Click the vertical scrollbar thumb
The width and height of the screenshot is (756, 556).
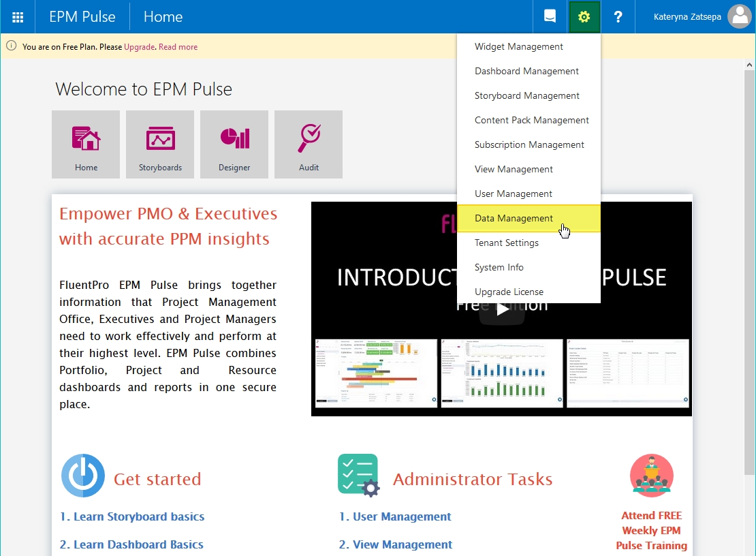(x=749, y=273)
